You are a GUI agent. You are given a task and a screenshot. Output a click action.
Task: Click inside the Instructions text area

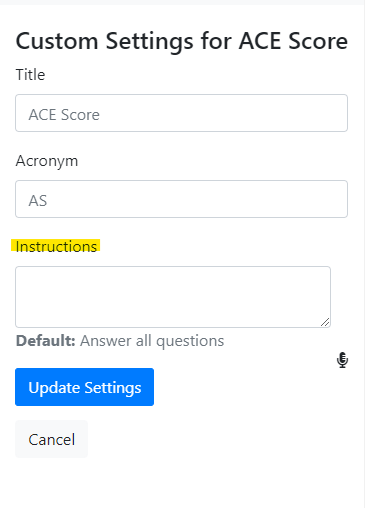tap(173, 297)
